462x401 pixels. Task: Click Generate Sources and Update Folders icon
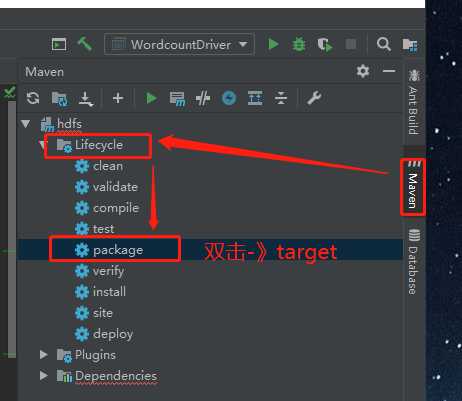pyautogui.click(x=60, y=99)
